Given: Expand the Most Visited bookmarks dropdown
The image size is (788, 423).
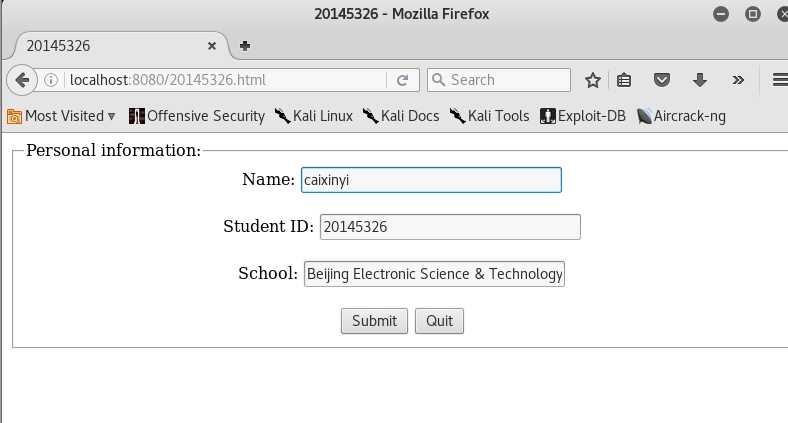Looking at the screenshot, I should click(62, 116).
